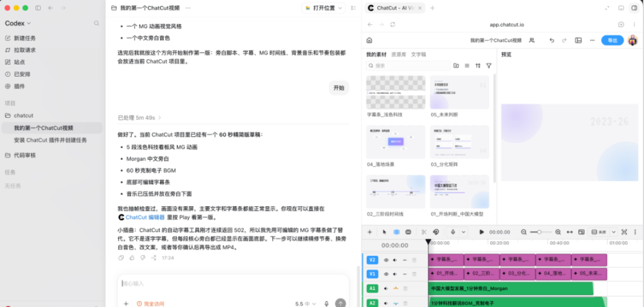The image size is (644, 307).
Task: Click the Codex sidebar search icon
Action: [x=97, y=23]
